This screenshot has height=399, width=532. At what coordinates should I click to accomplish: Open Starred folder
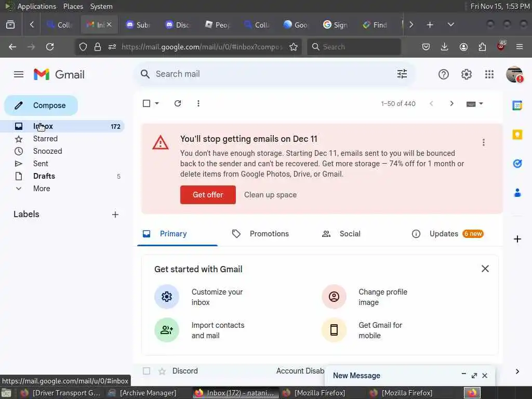(x=63, y=139)
